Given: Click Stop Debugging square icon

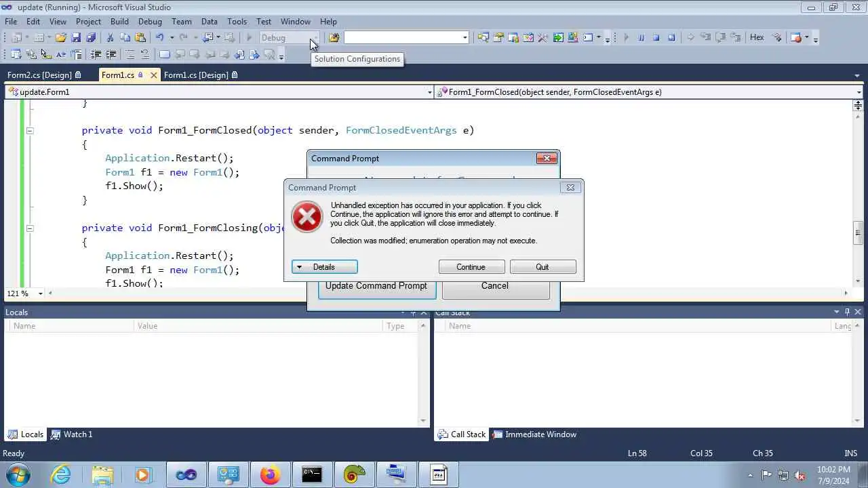Looking at the screenshot, I should pyautogui.click(x=656, y=38).
